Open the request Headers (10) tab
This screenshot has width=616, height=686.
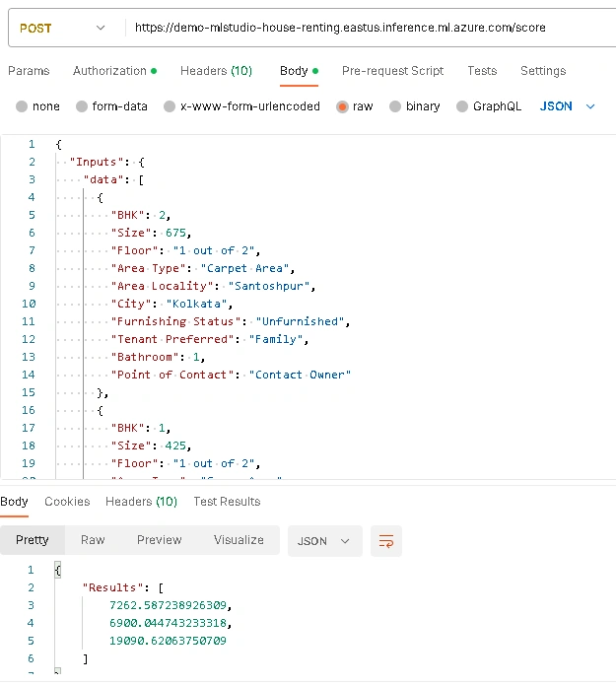(216, 71)
